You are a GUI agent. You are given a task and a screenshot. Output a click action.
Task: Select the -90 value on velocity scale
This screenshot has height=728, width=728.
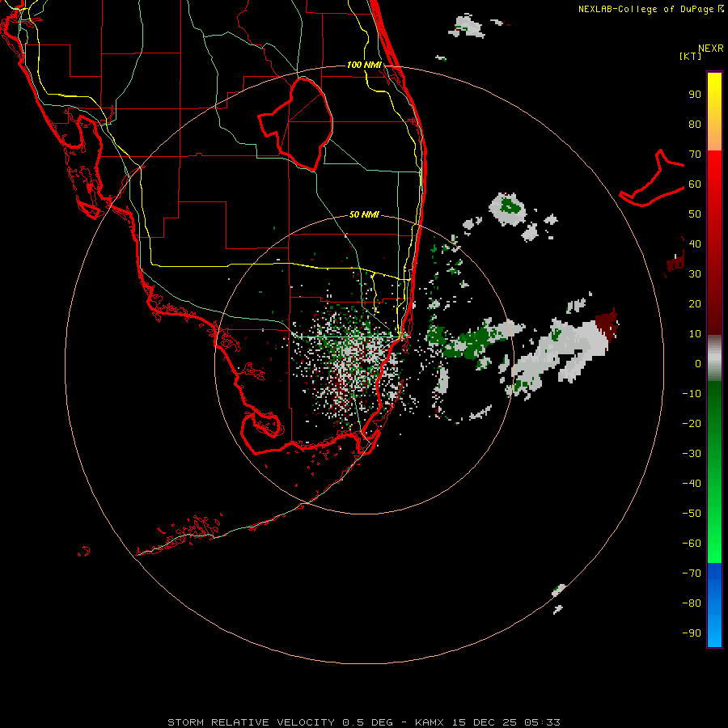point(692,633)
